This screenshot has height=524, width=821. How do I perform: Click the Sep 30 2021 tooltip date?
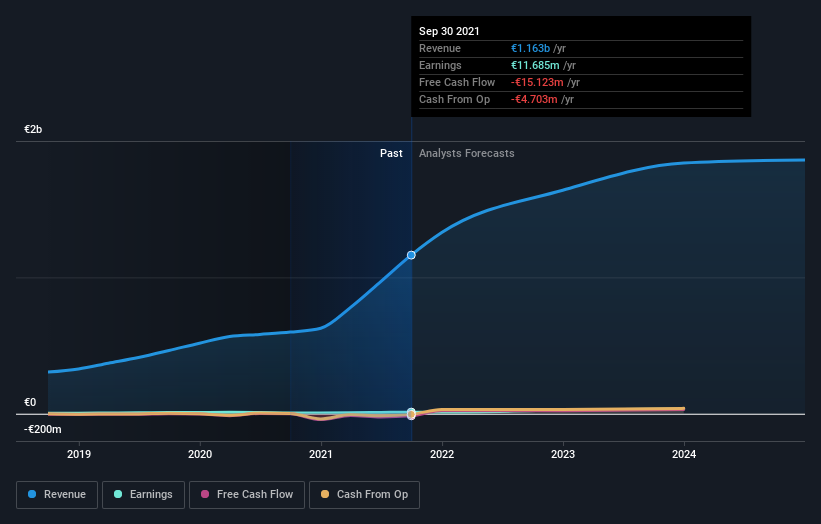(449, 31)
